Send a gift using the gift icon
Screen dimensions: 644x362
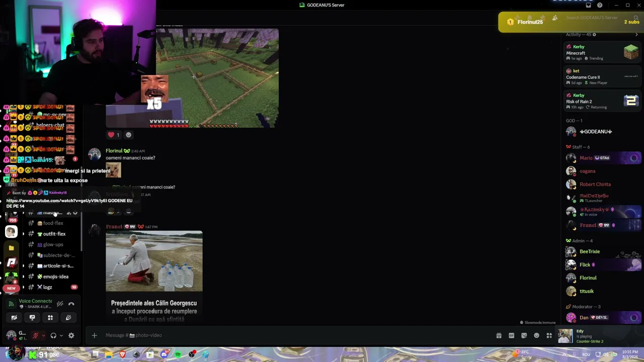499,335
